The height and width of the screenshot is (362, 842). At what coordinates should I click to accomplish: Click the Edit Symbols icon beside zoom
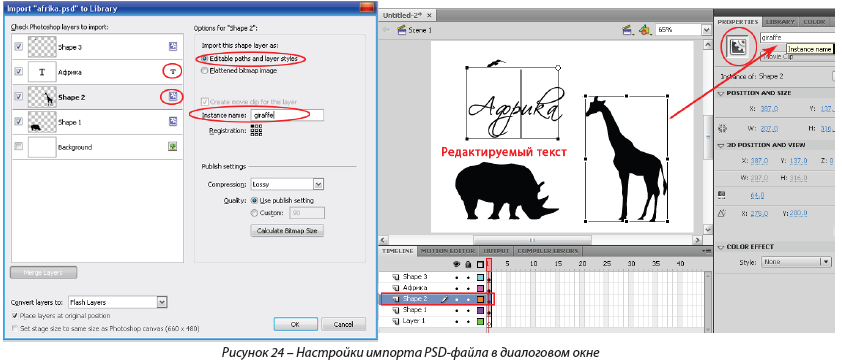click(x=645, y=30)
